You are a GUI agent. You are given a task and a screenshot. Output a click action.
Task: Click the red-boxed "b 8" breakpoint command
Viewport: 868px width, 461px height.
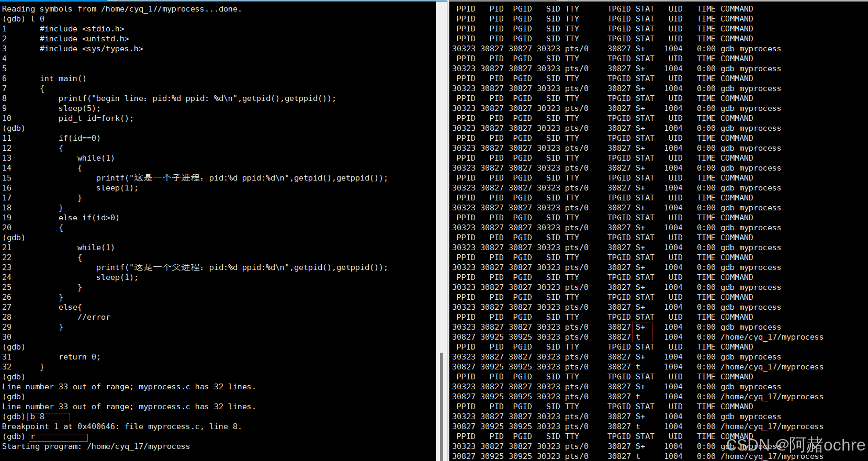click(48, 417)
